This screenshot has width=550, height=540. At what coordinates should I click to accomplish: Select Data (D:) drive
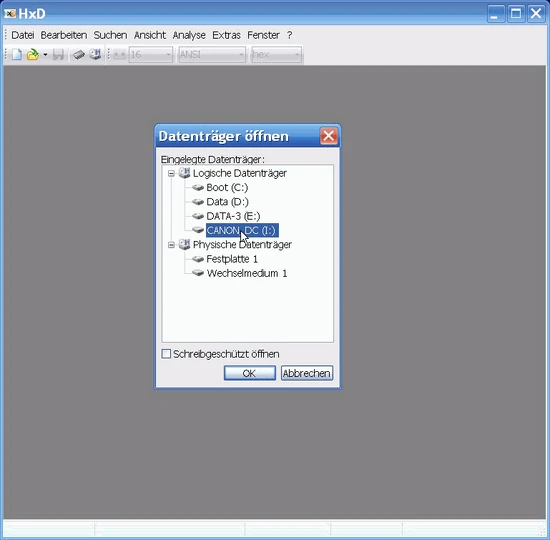228,202
